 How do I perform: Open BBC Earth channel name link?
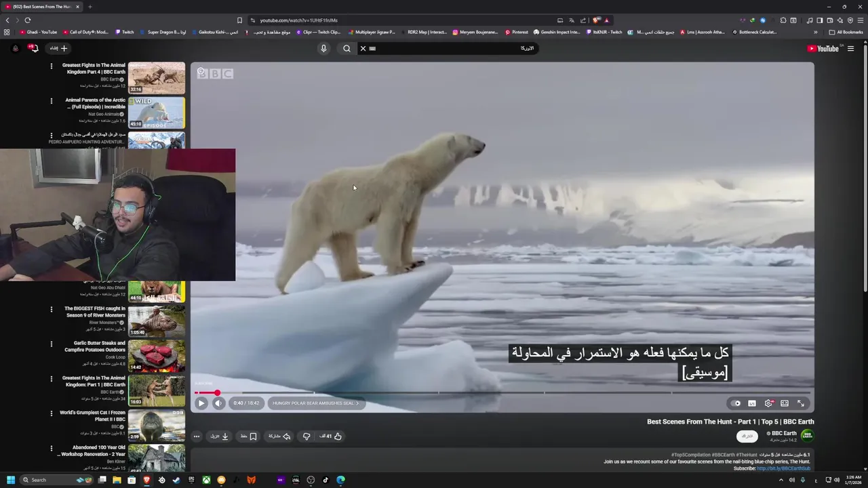tap(784, 433)
